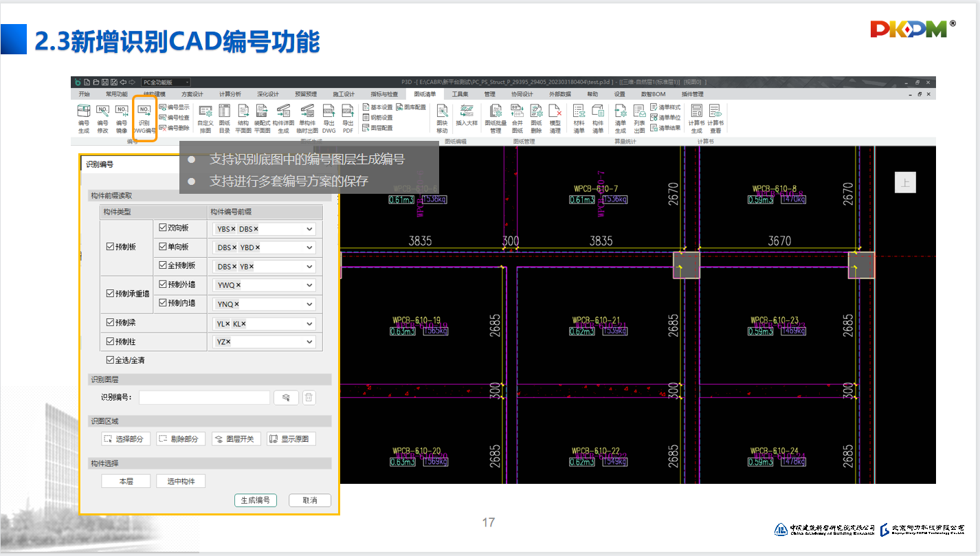Click the trash icon next to 识别编号 field
This screenshot has width=980, height=556.
[309, 397]
